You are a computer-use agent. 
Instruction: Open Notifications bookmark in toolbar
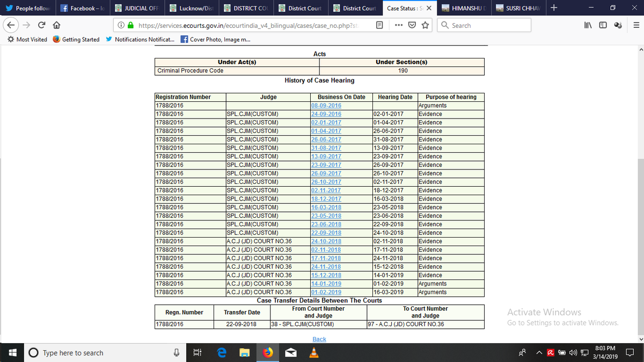[140, 40]
